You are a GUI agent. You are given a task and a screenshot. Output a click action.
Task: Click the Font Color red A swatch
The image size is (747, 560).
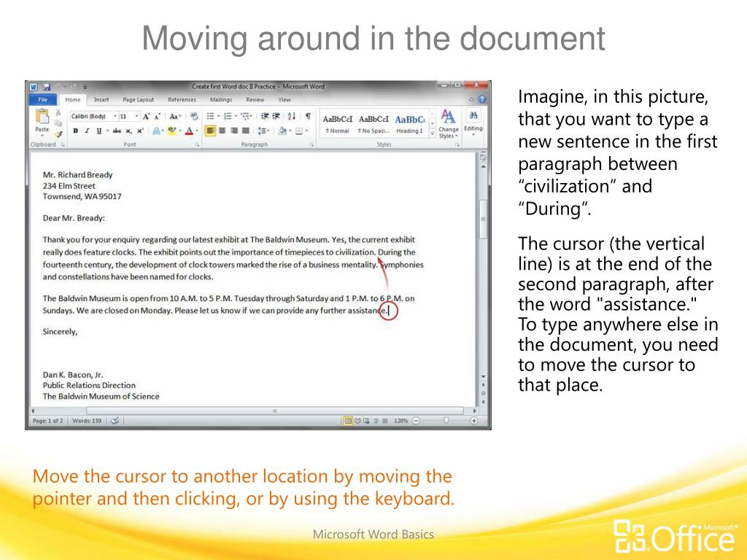point(189,131)
